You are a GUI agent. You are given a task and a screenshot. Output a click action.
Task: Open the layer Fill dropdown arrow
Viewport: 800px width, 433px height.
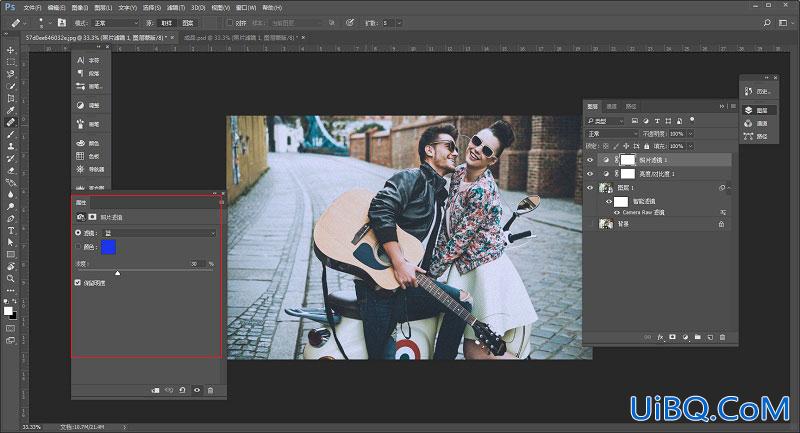coord(690,146)
